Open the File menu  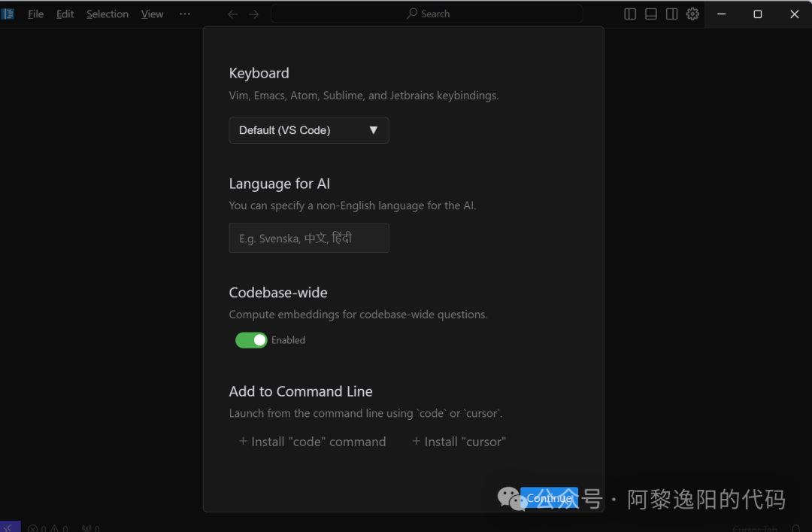click(x=35, y=14)
